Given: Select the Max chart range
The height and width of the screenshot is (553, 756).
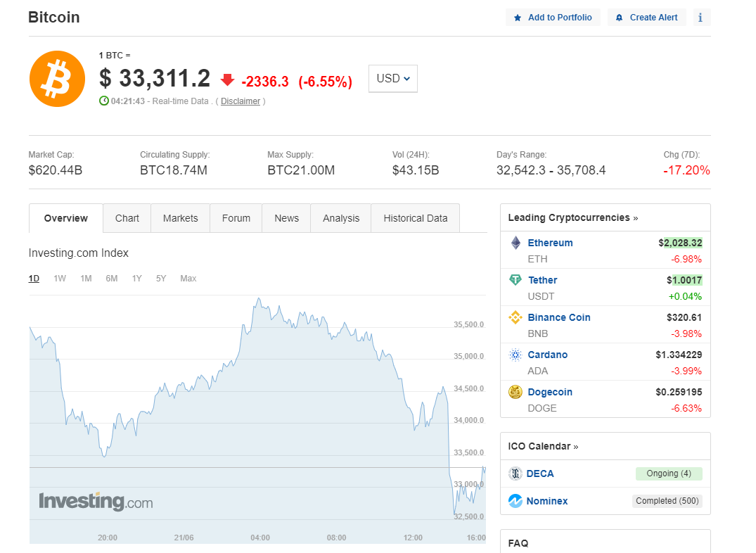Looking at the screenshot, I should [188, 279].
